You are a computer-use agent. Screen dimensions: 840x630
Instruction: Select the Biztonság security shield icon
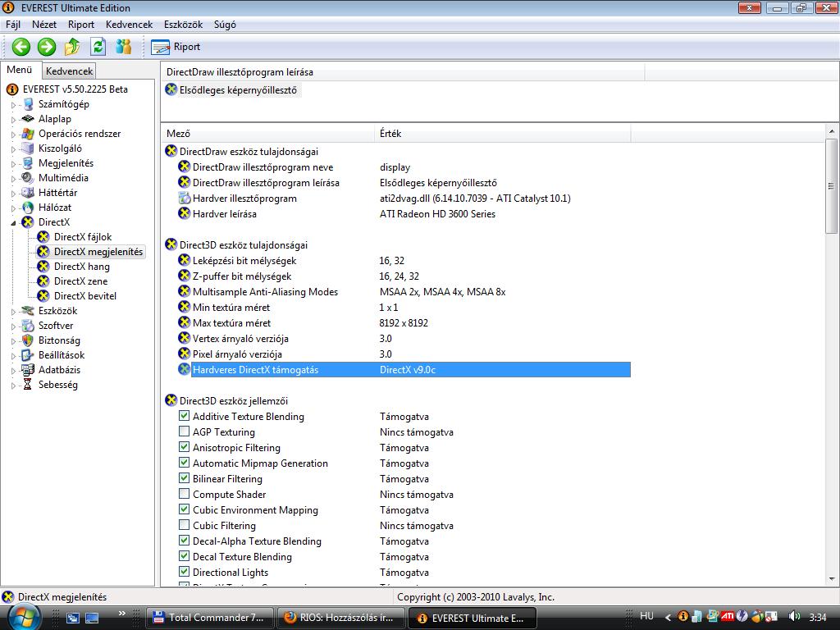pyautogui.click(x=28, y=340)
